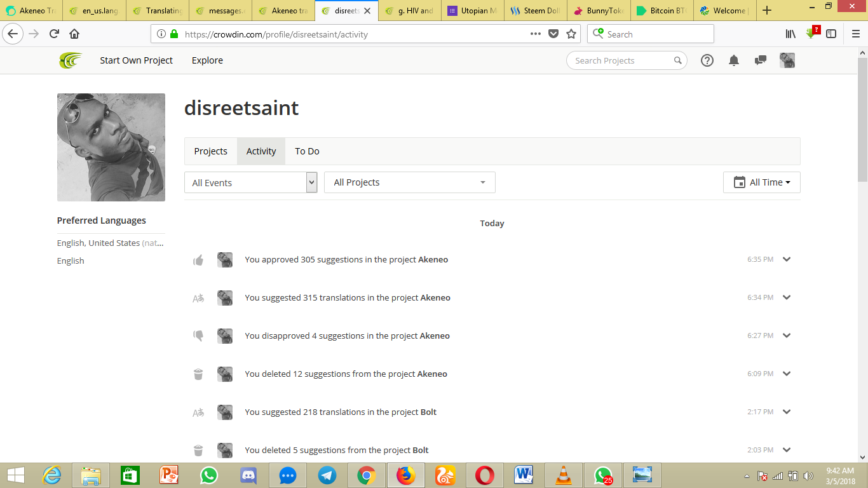The image size is (868, 488).
Task: Open Google Chrome from the taskbar
Action: 366,475
